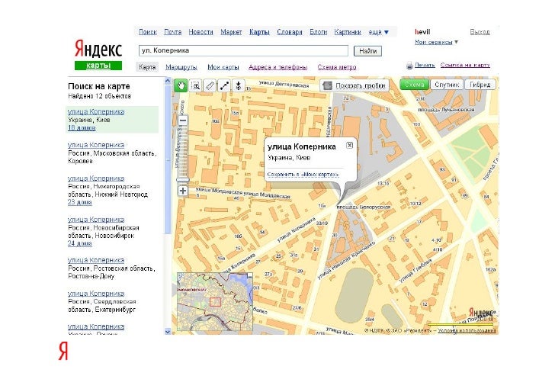Click the Печать print link
Screen dimensions: 555x392
[x=425, y=65]
